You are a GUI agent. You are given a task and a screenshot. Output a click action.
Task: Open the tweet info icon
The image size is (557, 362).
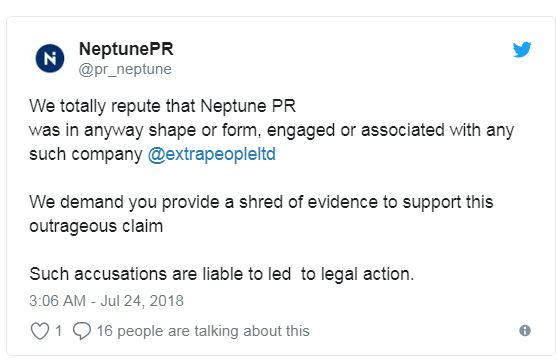[525, 330]
